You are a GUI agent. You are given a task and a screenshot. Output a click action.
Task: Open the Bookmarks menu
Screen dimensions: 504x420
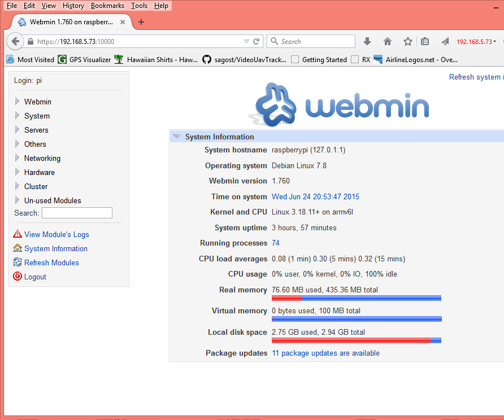pyautogui.click(x=107, y=5)
